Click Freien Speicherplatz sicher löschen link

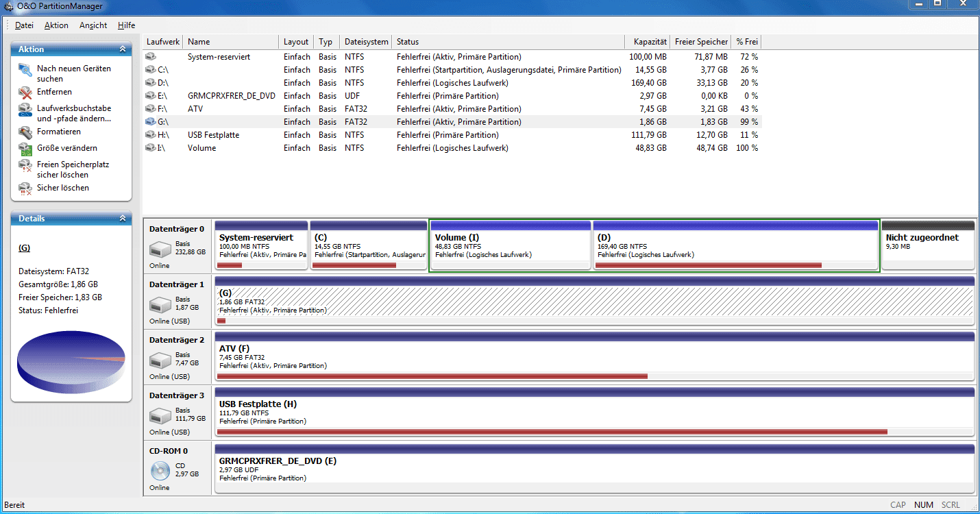[73, 170]
